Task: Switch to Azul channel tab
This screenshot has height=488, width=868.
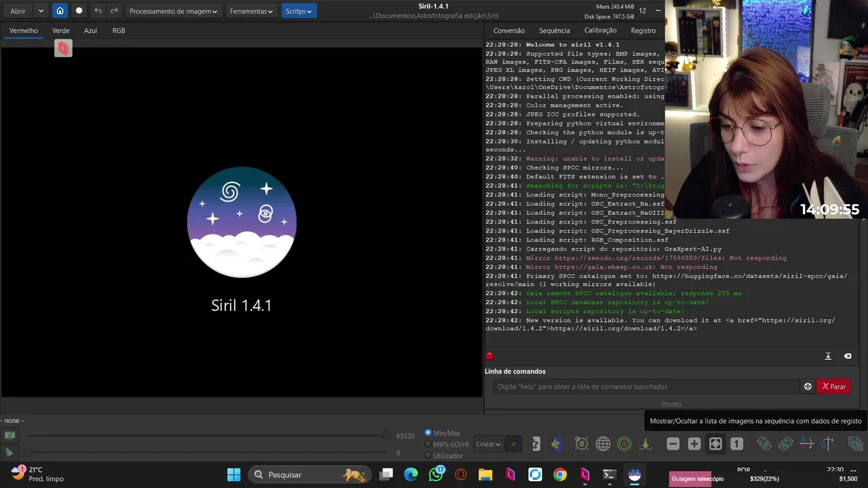Action: tap(90, 30)
